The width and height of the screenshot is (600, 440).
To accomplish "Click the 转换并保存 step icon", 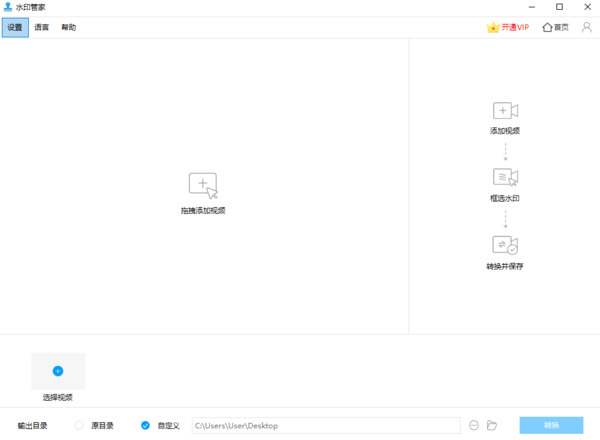I will point(505,245).
